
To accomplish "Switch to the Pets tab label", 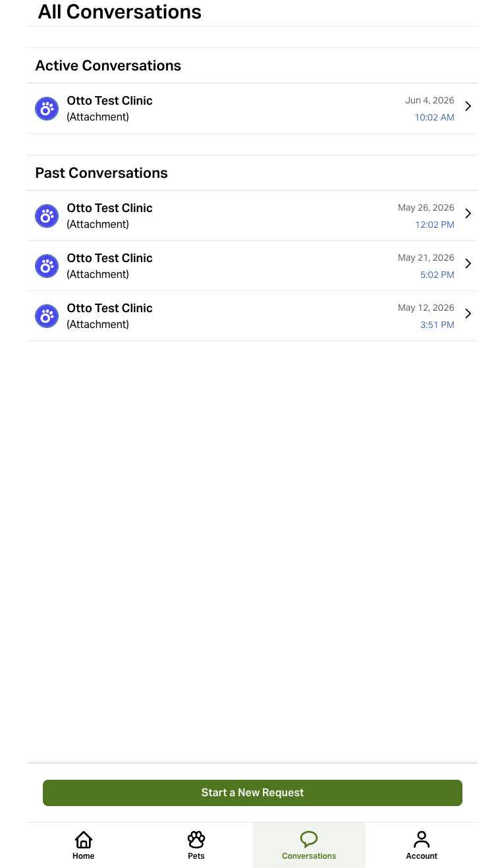I will [196, 856].
